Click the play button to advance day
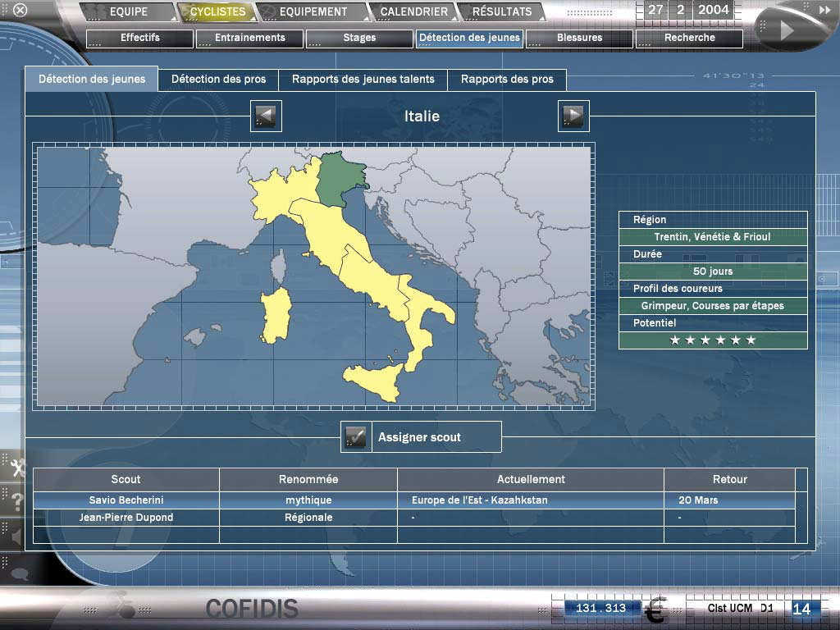This screenshot has height=630, width=840. [786, 30]
